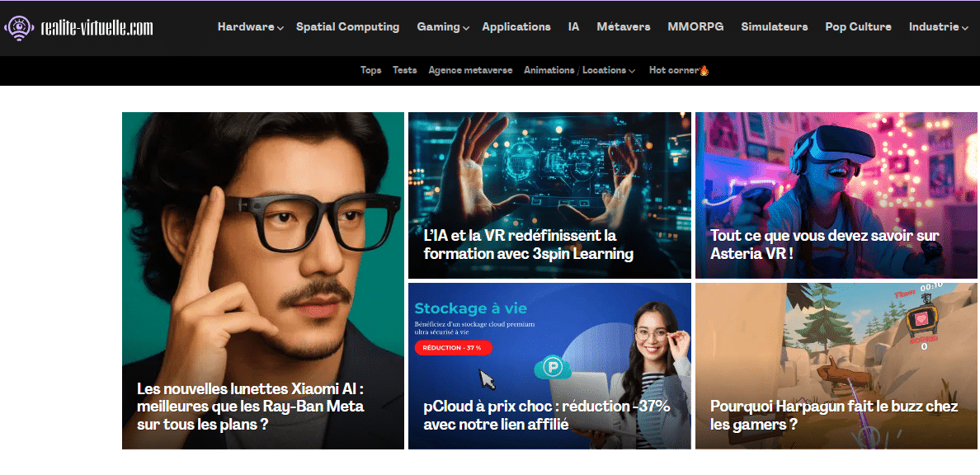This screenshot has height=475, width=980.
Task: Open the realite-virtuelle.com home link text
Action: click(97, 27)
